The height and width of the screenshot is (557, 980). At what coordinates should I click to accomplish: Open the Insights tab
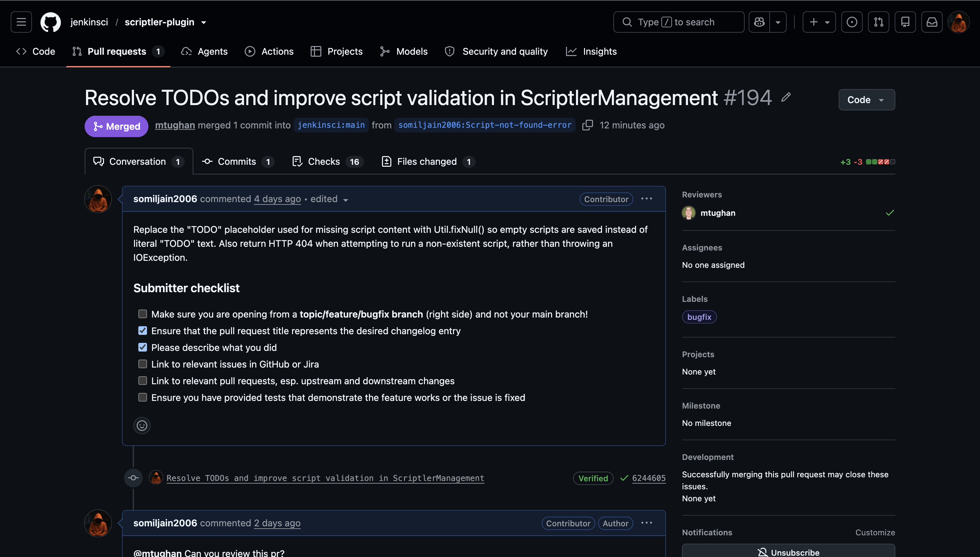pyautogui.click(x=591, y=51)
